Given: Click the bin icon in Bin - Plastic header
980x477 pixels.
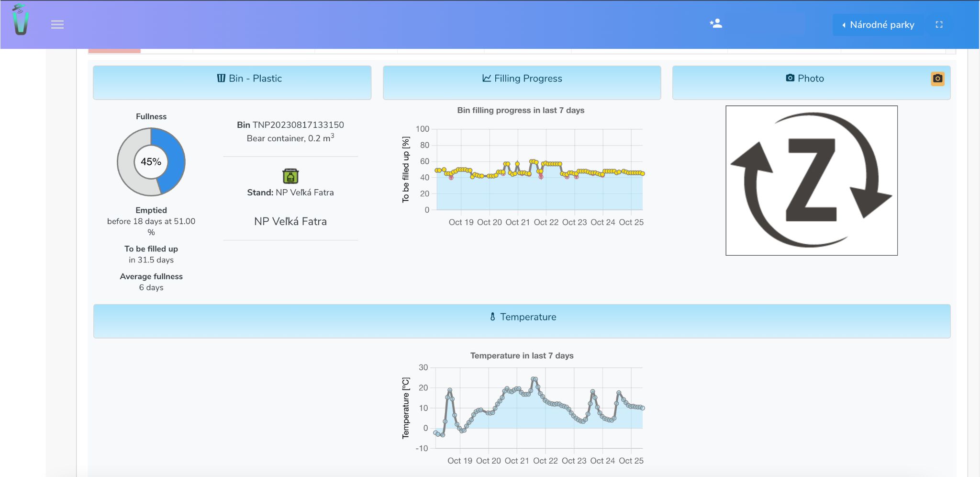Looking at the screenshot, I should point(221,78).
